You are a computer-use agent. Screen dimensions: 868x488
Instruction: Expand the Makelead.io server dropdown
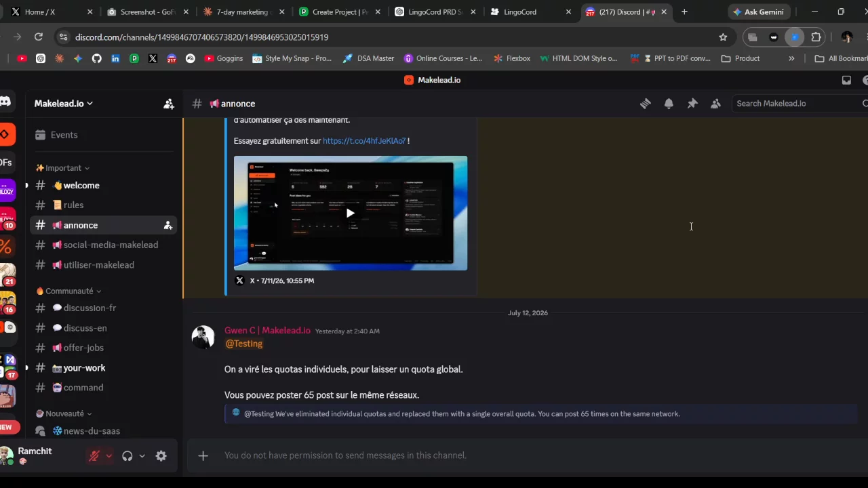[64, 104]
